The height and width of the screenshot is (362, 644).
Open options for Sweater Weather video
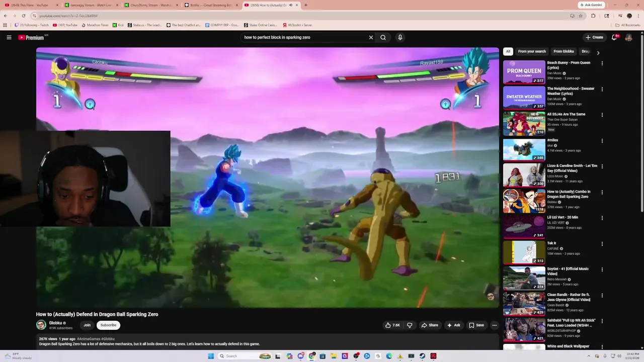(602, 89)
